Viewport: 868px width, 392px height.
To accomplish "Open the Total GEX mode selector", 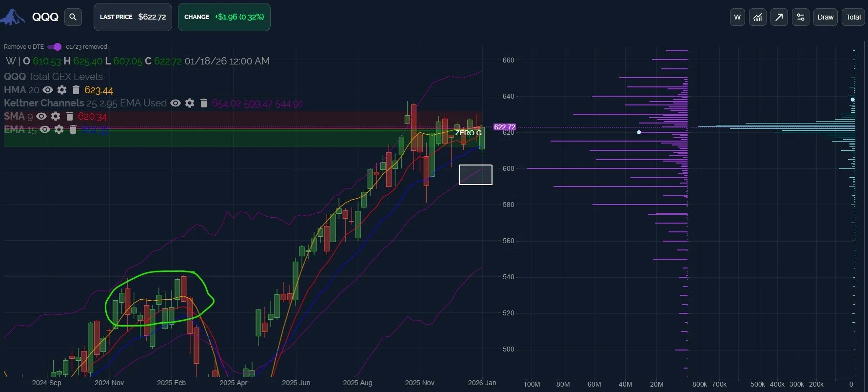I will [x=853, y=17].
